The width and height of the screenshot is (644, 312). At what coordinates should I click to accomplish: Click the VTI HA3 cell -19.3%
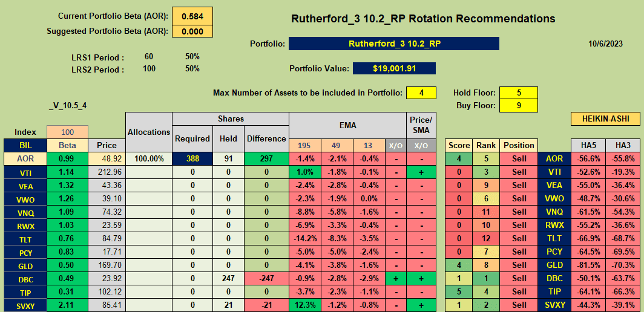click(x=623, y=172)
